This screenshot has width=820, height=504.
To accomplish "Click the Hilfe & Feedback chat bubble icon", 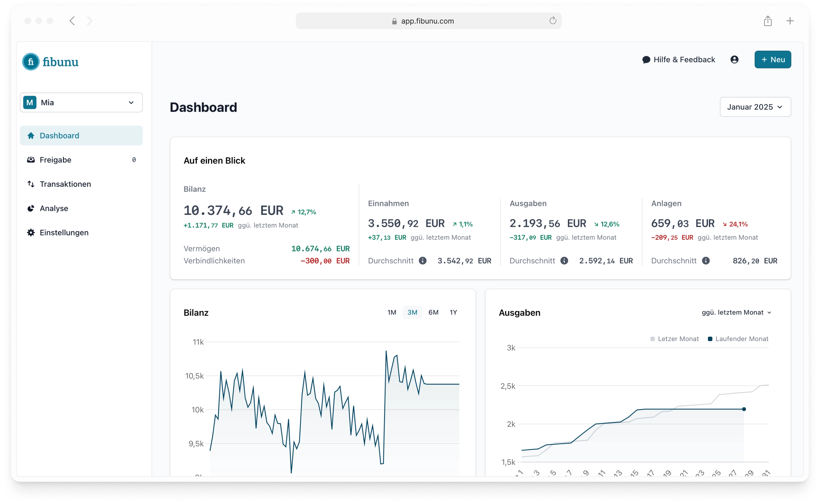I will coord(646,60).
